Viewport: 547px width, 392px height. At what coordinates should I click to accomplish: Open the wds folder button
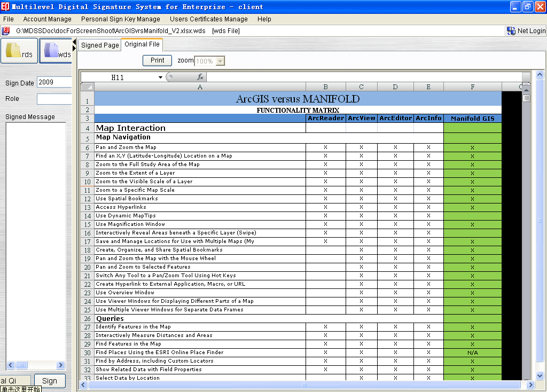tap(57, 51)
